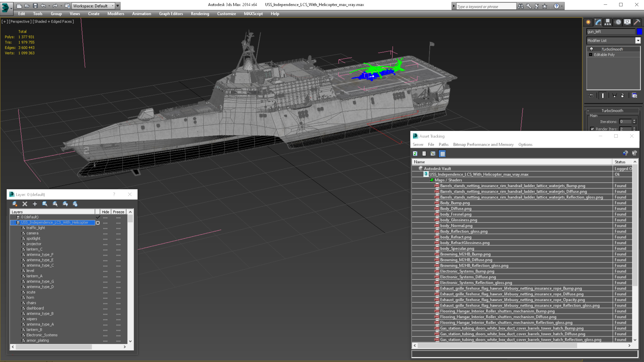
Task: Make 0 (default) the current layer checkmark
Action: tap(98, 217)
